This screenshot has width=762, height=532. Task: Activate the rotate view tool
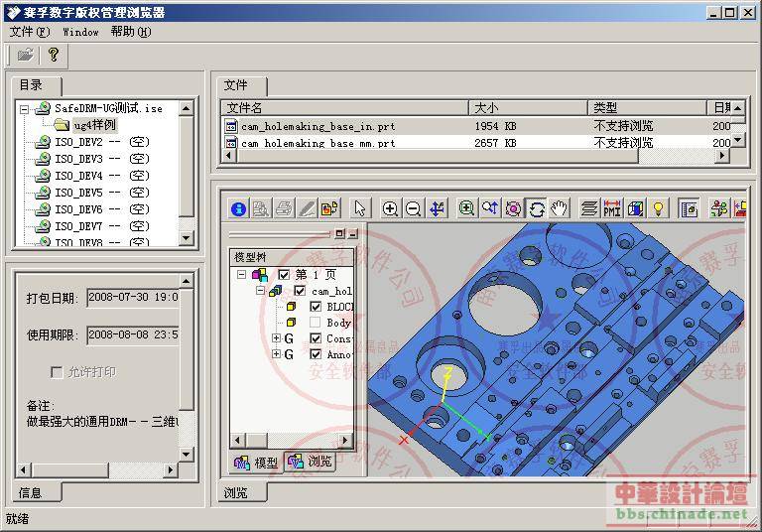(x=537, y=209)
